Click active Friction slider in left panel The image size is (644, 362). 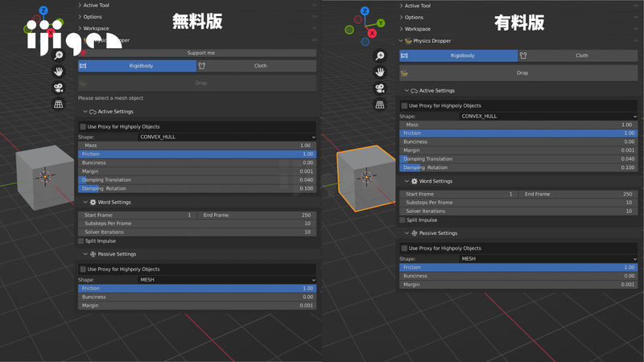(x=197, y=154)
